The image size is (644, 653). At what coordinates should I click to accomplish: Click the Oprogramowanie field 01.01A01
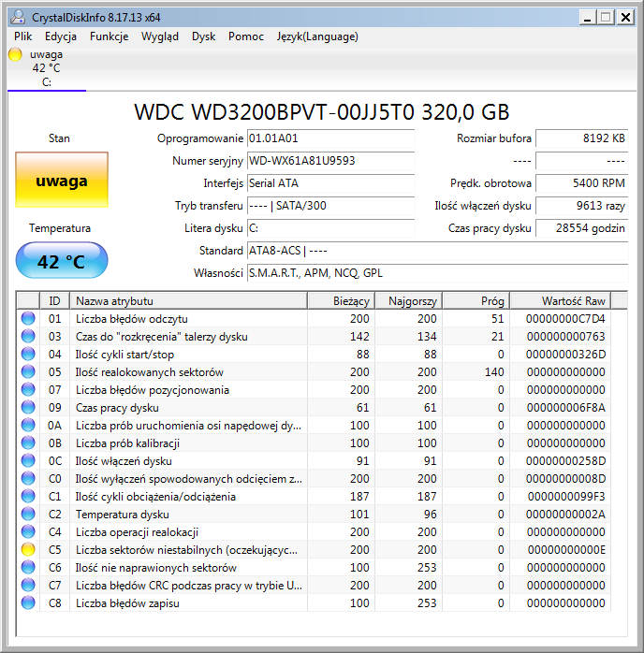(330, 138)
